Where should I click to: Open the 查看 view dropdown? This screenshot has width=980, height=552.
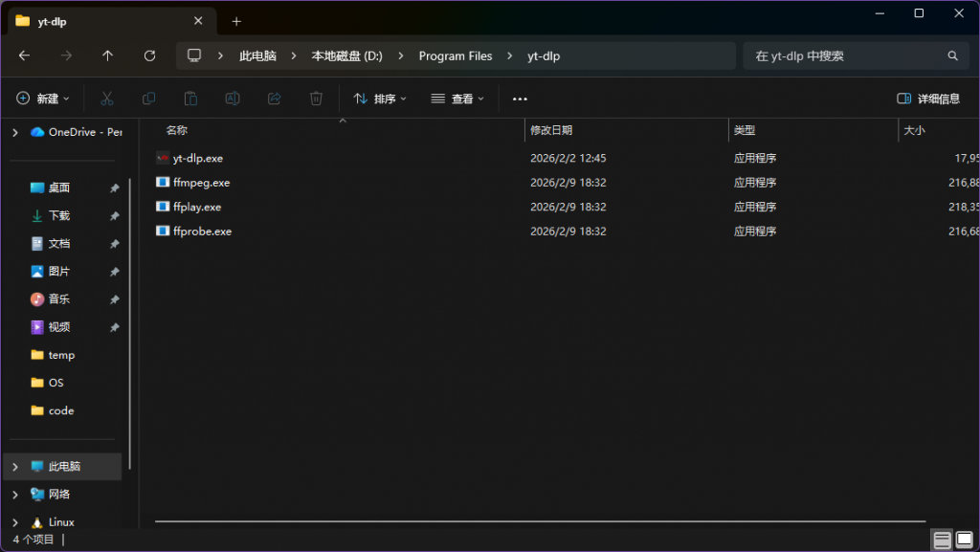click(457, 99)
